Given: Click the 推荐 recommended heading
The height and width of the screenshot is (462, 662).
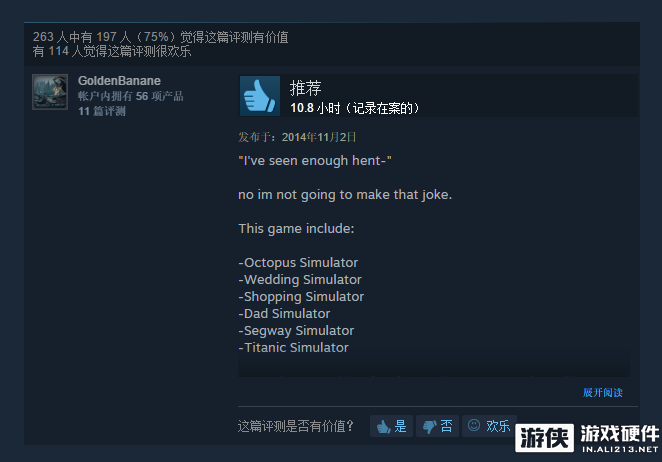Looking at the screenshot, I should click(305, 88).
